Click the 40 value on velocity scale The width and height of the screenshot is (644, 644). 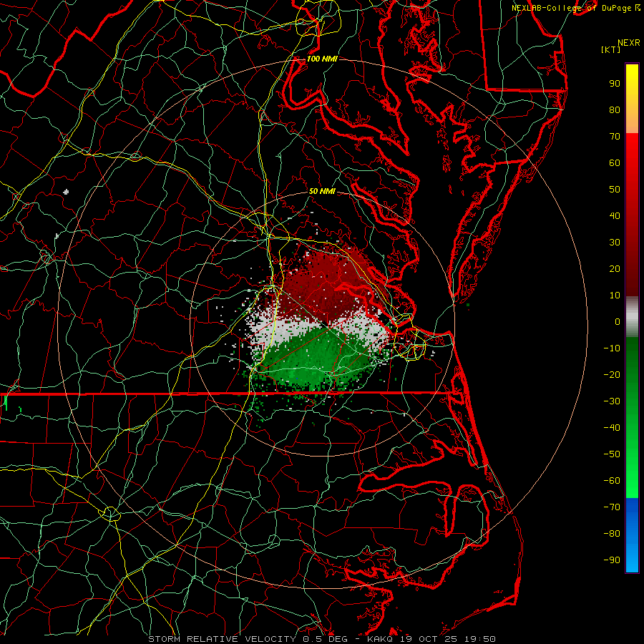click(x=615, y=216)
